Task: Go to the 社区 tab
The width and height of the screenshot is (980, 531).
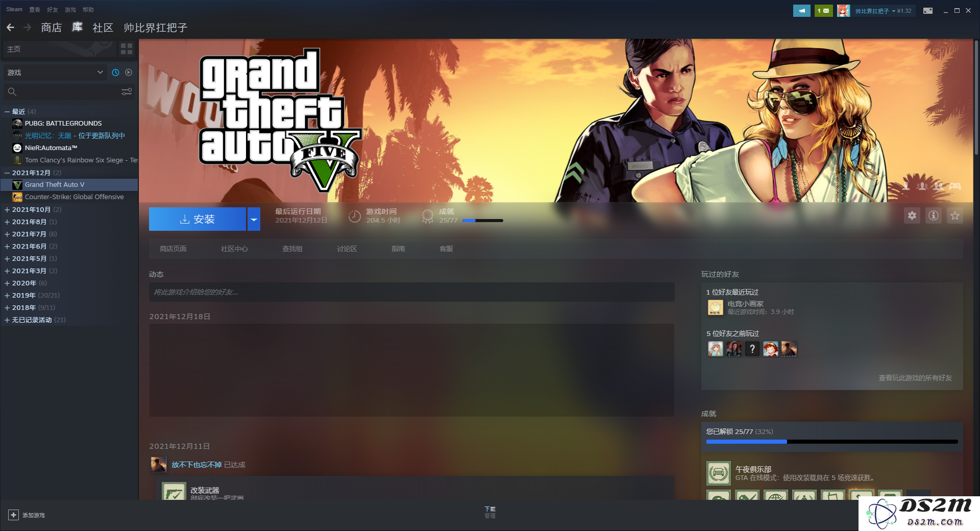Action: coord(103,28)
